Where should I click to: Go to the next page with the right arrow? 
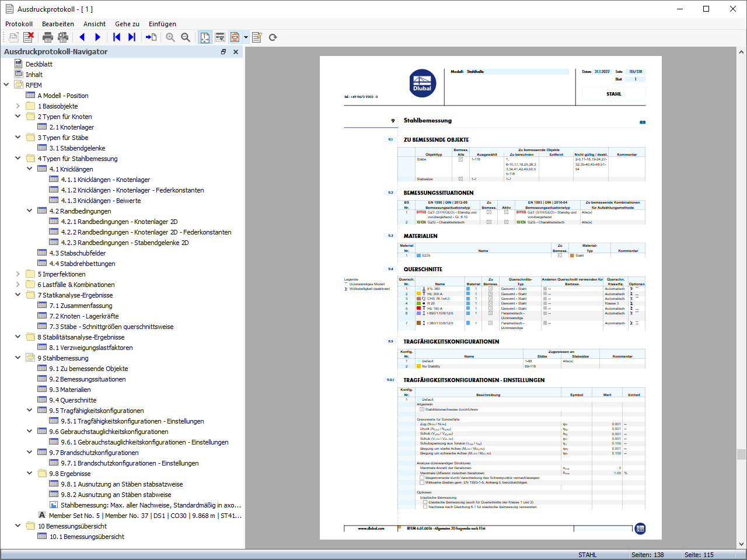tap(97, 37)
